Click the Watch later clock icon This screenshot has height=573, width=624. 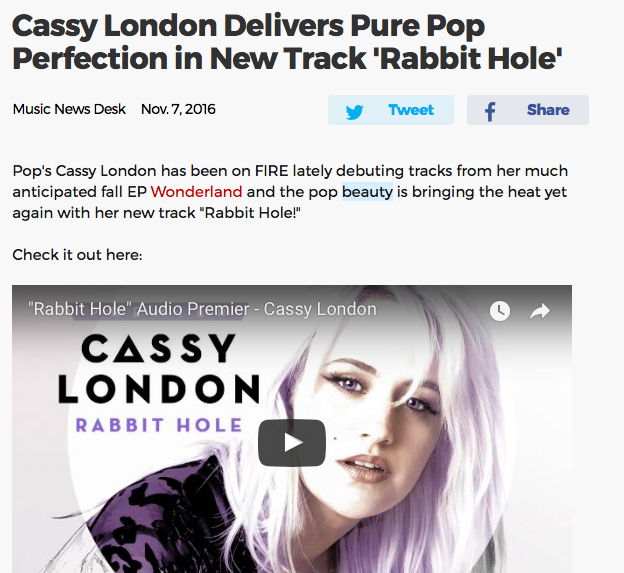click(x=500, y=310)
